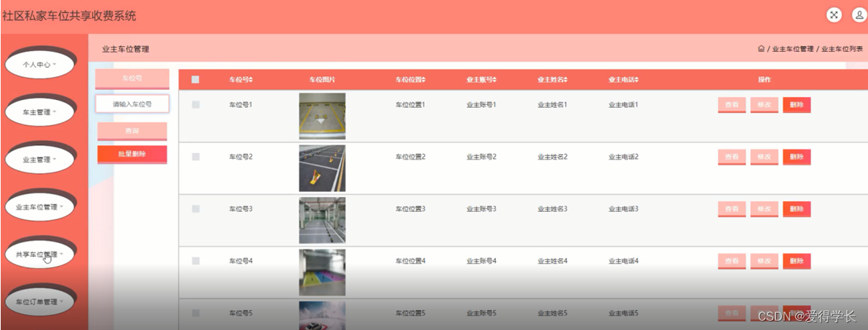Click the home icon in breadcrumb
Screen dimensions: 868x330
click(761, 49)
